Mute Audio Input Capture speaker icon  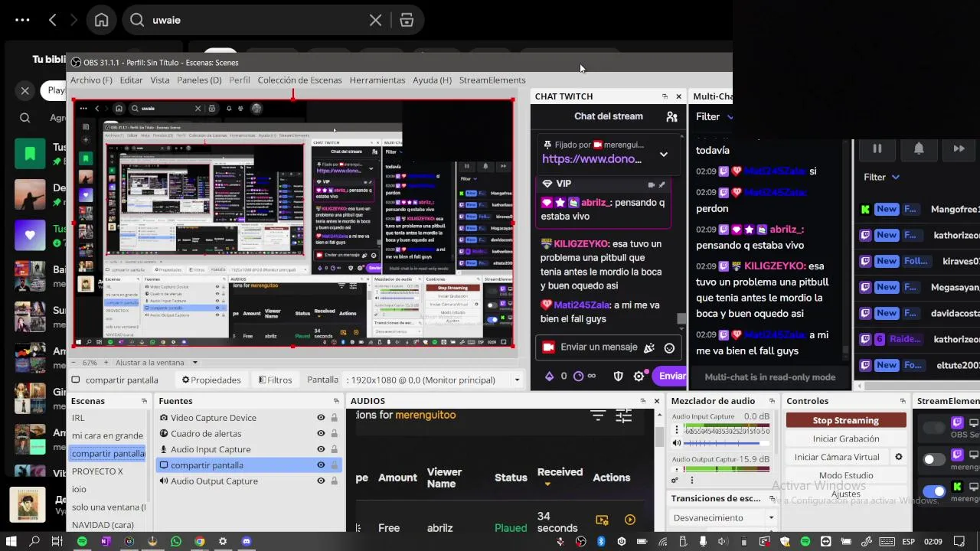[677, 443]
